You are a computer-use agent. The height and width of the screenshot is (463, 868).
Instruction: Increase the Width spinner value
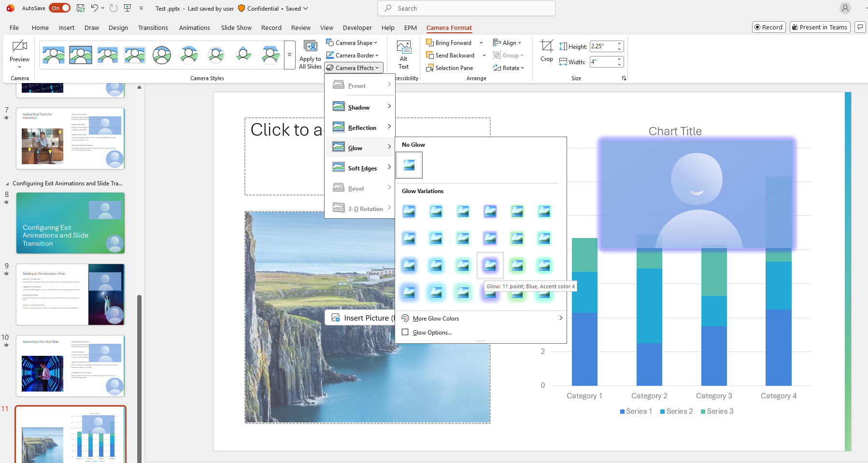pyautogui.click(x=619, y=59)
